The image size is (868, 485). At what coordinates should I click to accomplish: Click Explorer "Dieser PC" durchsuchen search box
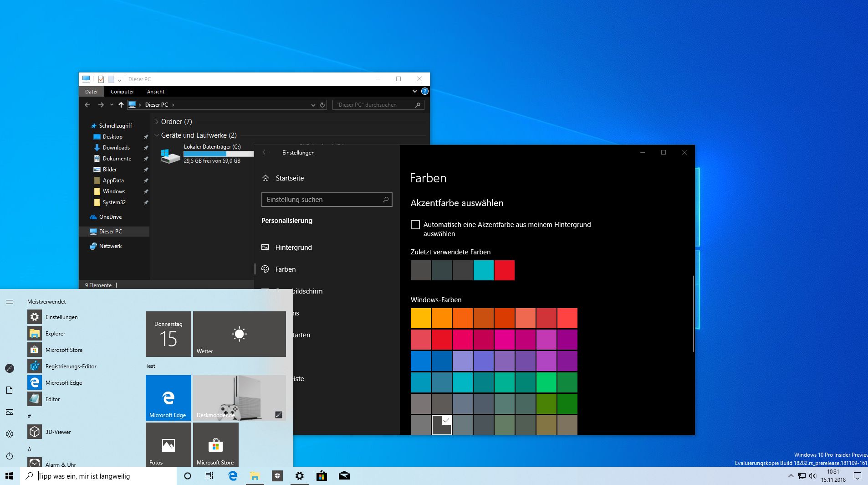378,105
